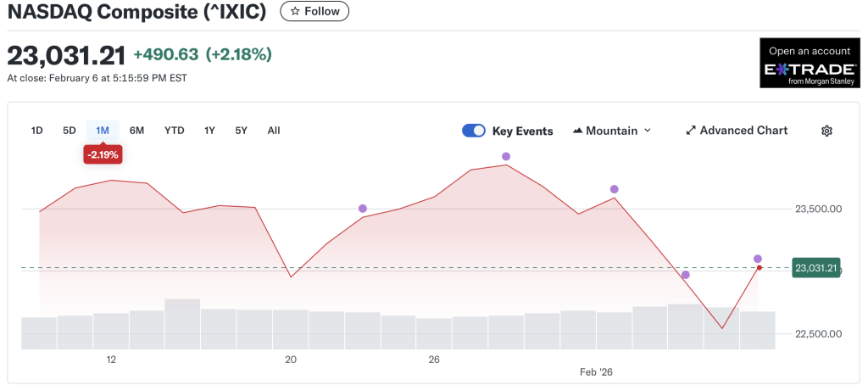Expand the Mountain chart type dropdown
Screen dimensions: 868x391
point(612,131)
